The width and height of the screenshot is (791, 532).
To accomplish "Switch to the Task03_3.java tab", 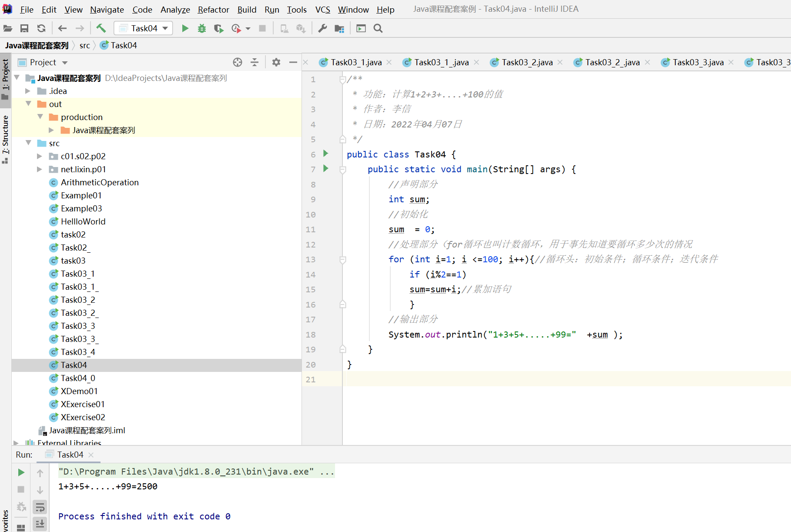I will pyautogui.click(x=698, y=62).
